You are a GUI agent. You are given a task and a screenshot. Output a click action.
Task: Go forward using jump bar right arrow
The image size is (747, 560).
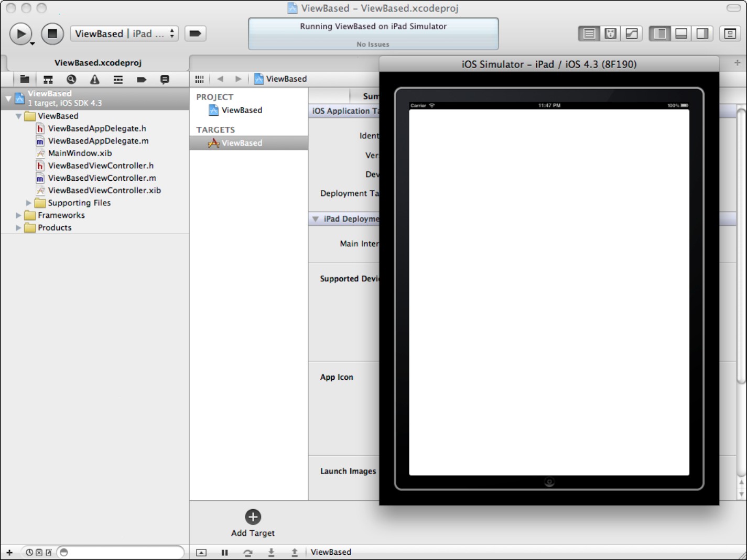pyautogui.click(x=239, y=79)
